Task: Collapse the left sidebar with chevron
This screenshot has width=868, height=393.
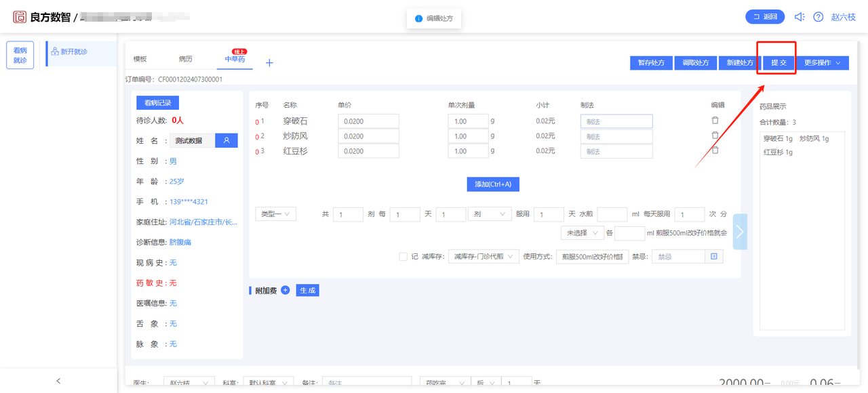Action: pyautogui.click(x=58, y=381)
